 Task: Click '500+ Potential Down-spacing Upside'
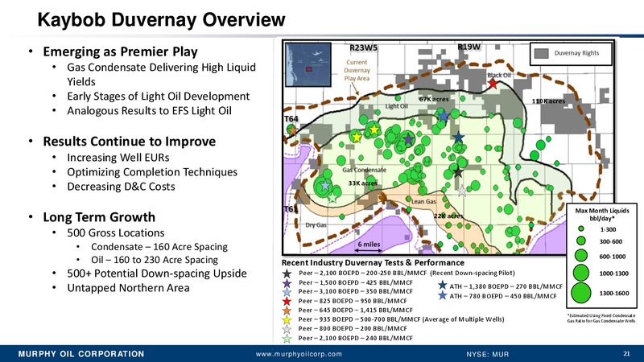[x=157, y=274]
